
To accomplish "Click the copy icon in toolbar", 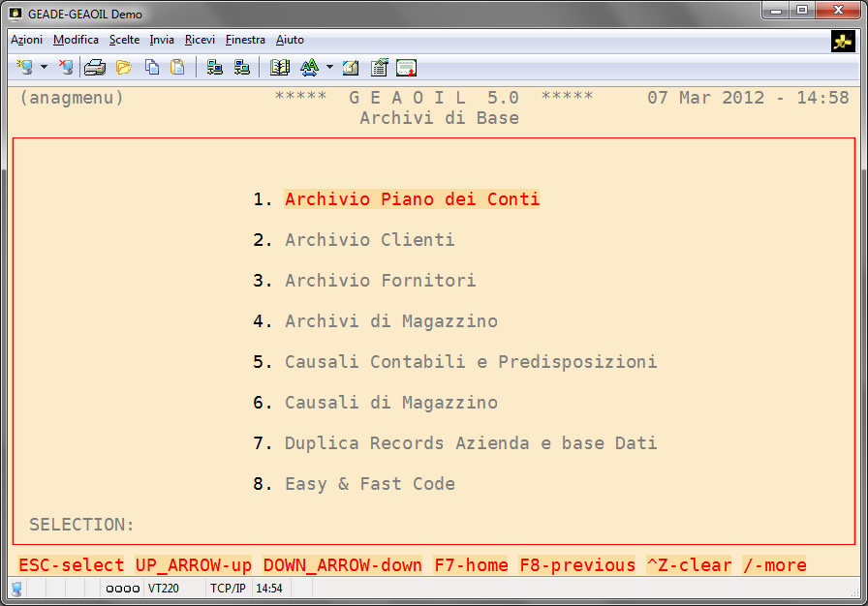I will click(152, 67).
